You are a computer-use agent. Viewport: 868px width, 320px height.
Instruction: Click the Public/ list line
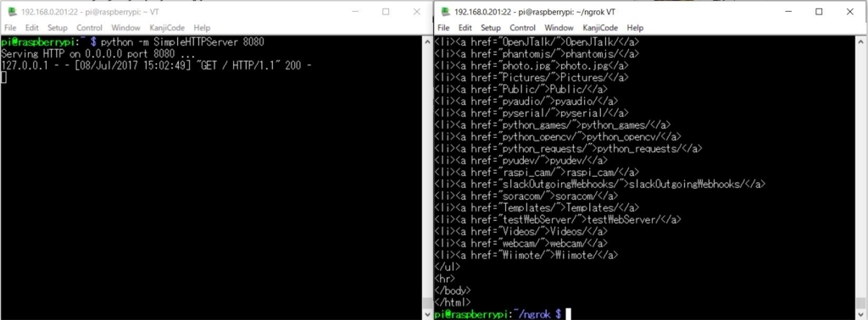tap(521, 89)
